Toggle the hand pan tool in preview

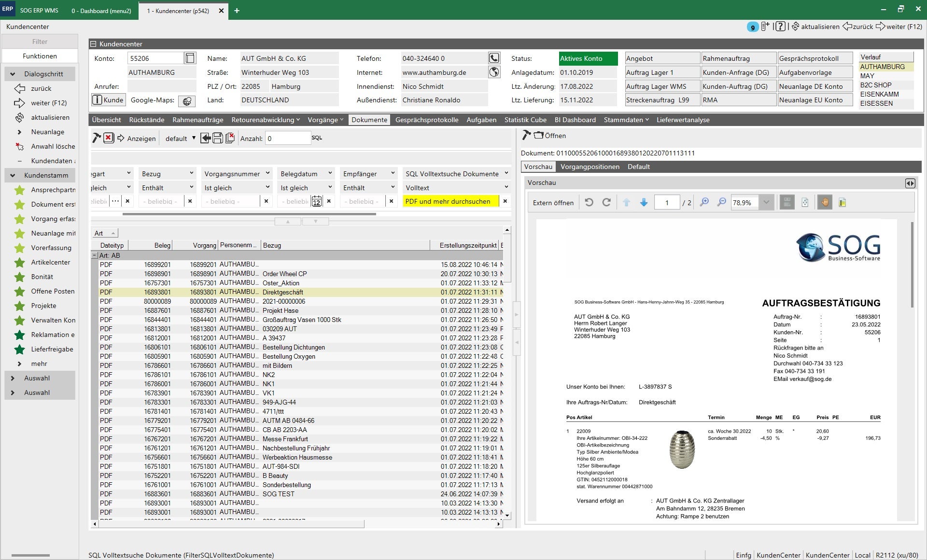coord(825,202)
